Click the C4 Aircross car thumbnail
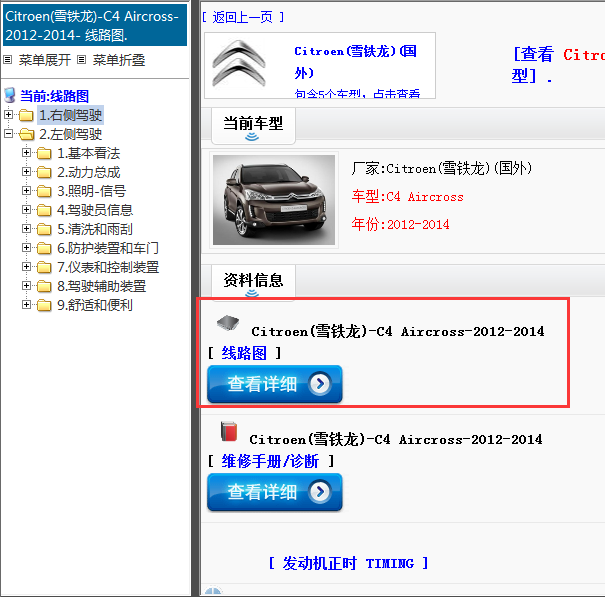The height and width of the screenshot is (597, 605). (x=274, y=200)
